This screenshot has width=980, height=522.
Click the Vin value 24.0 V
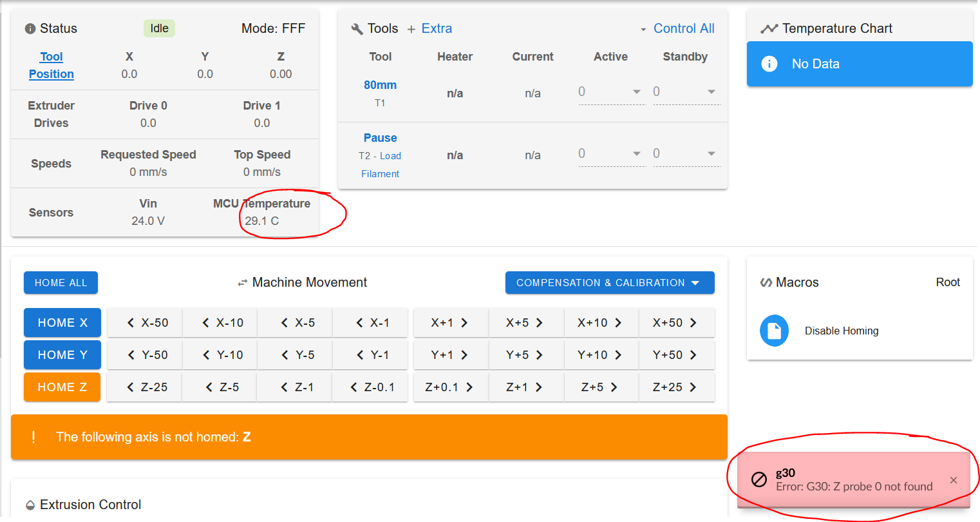tap(148, 221)
